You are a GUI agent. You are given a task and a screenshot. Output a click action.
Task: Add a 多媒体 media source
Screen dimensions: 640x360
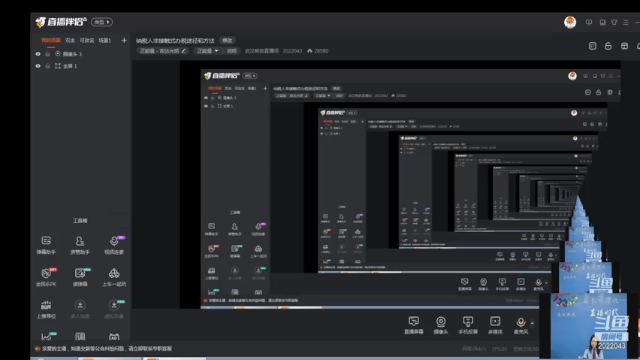(495, 325)
